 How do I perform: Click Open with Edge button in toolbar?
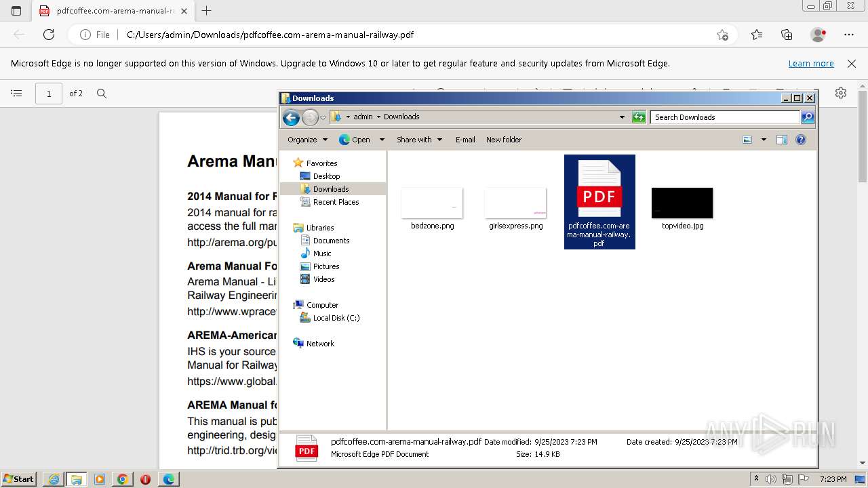(x=355, y=140)
